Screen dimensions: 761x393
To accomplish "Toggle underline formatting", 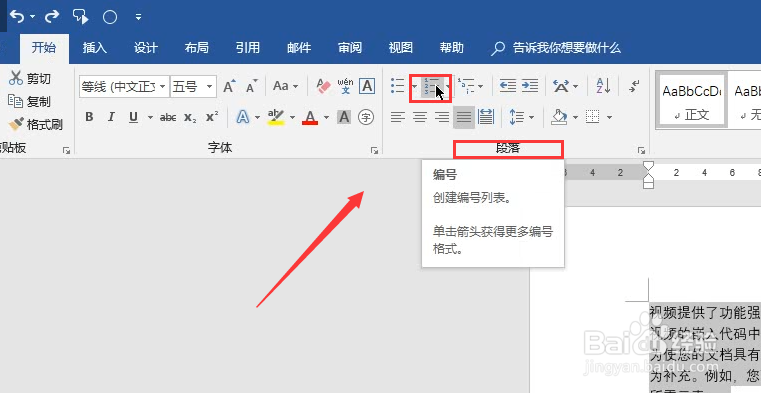I will click(133, 117).
